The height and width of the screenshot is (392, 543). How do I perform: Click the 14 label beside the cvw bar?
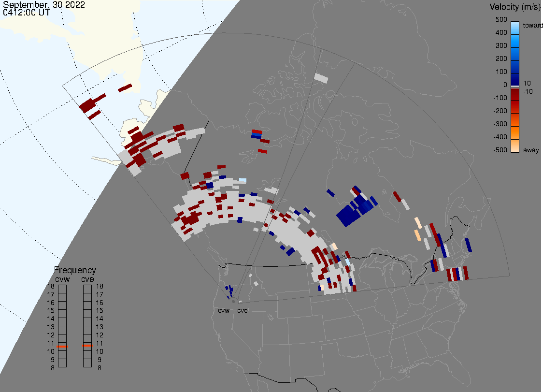tap(51, 319)
